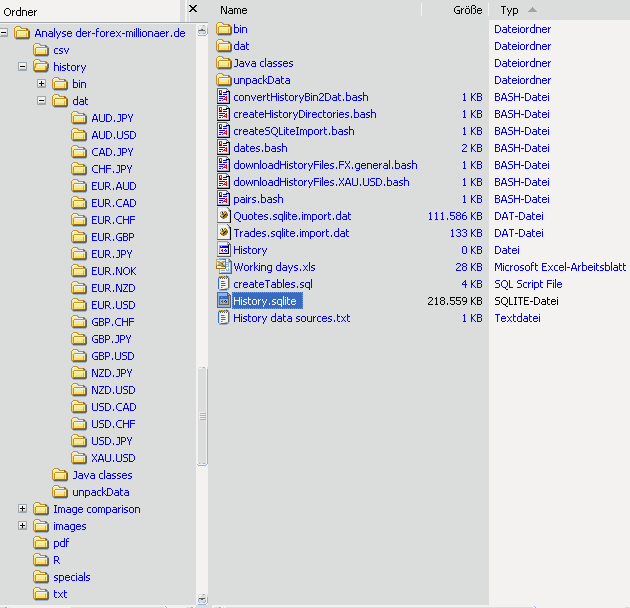
Task: Collapse the Analyse der-forex-millionaer.de root node
Action: (4, 33)
